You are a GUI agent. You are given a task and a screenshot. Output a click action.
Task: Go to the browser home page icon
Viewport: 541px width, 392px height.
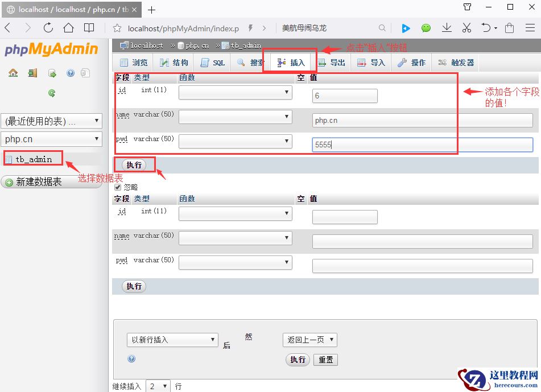coord(69,28)
